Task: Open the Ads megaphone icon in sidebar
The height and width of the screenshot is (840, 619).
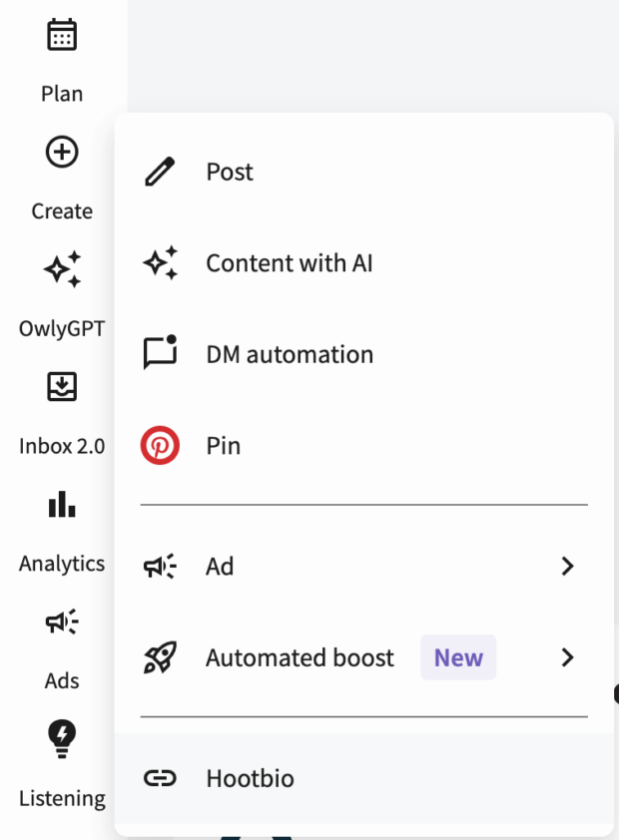Action: click(x=62, y=622)
